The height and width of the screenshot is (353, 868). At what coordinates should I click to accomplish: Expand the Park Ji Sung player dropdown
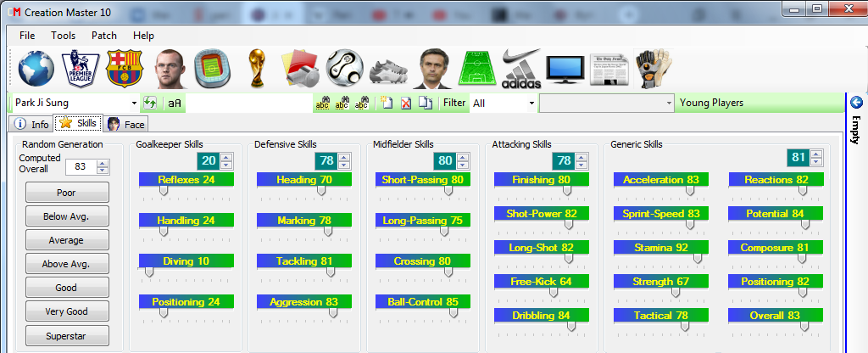(x=134, y=103)
